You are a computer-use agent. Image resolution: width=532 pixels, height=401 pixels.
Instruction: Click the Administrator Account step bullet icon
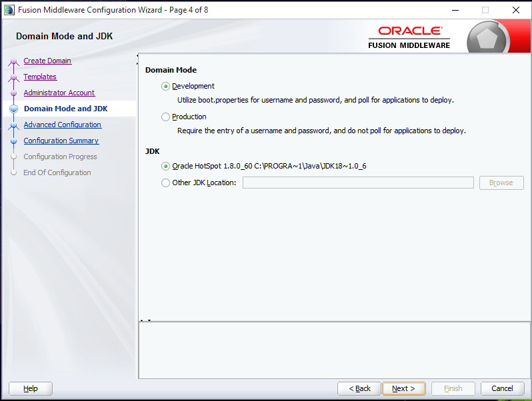point(13,93)
